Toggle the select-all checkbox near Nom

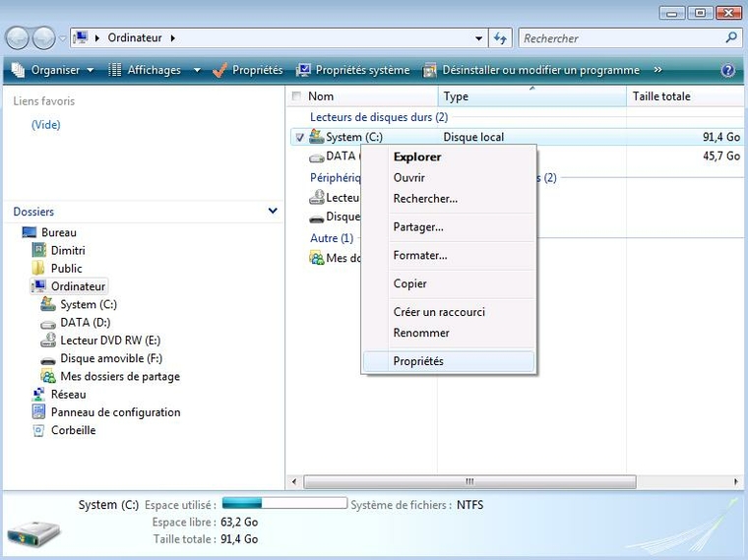[296, 95]
